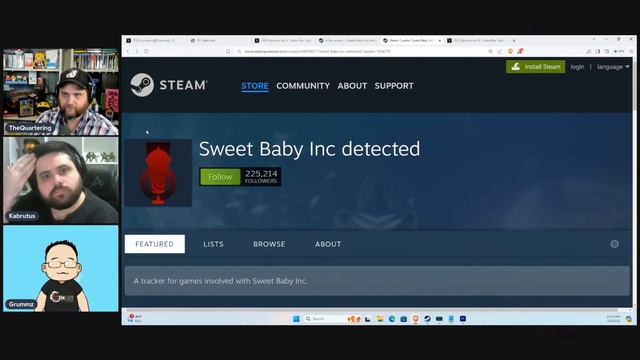Switch to the last browser tab
The image size is (640, 360).
[x=476, y=40]
